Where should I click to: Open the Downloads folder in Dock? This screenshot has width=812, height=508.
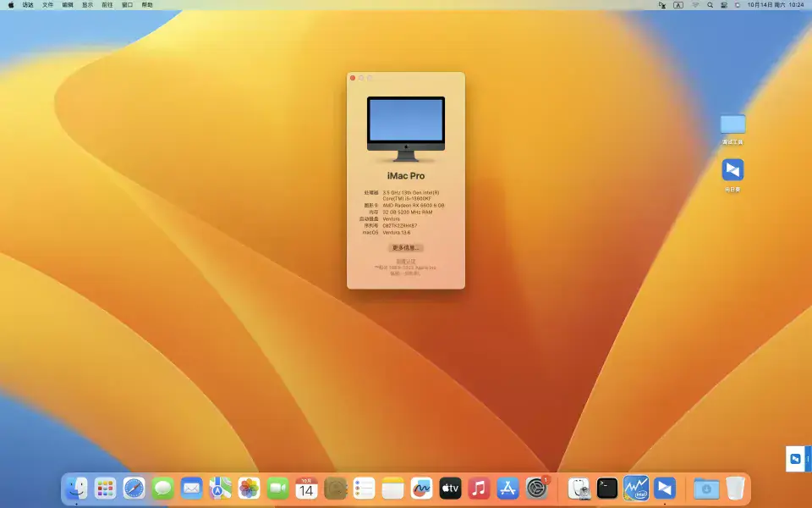click(x=706, y=489)
